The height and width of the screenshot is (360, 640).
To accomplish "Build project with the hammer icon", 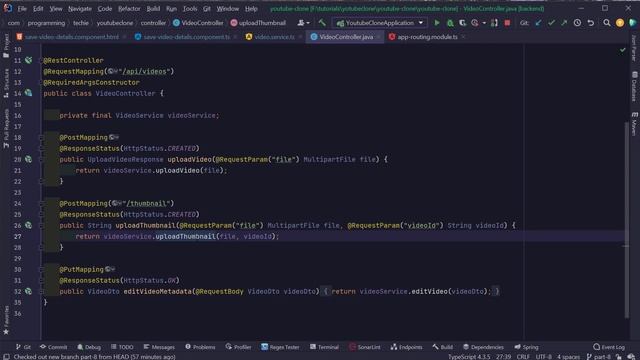I will [322, 23].
